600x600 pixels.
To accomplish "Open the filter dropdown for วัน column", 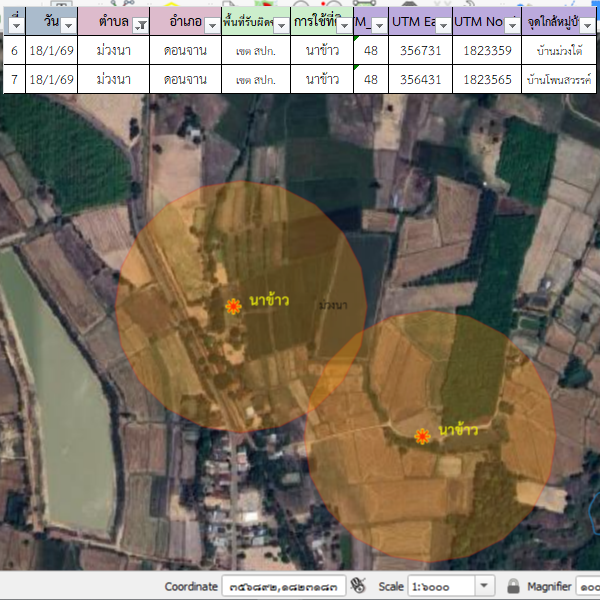I will [68, 25].
